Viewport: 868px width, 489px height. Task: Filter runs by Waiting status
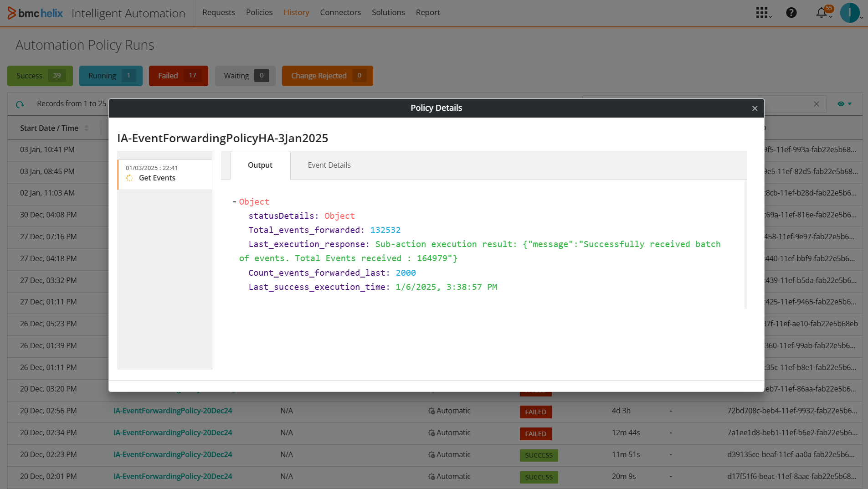(245, 76)
